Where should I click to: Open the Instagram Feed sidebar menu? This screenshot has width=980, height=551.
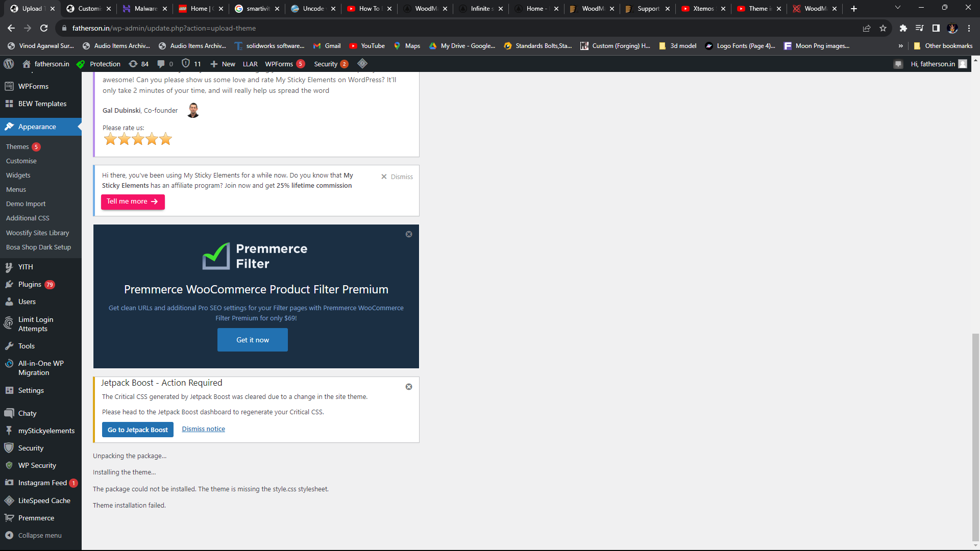coord(41,483)
